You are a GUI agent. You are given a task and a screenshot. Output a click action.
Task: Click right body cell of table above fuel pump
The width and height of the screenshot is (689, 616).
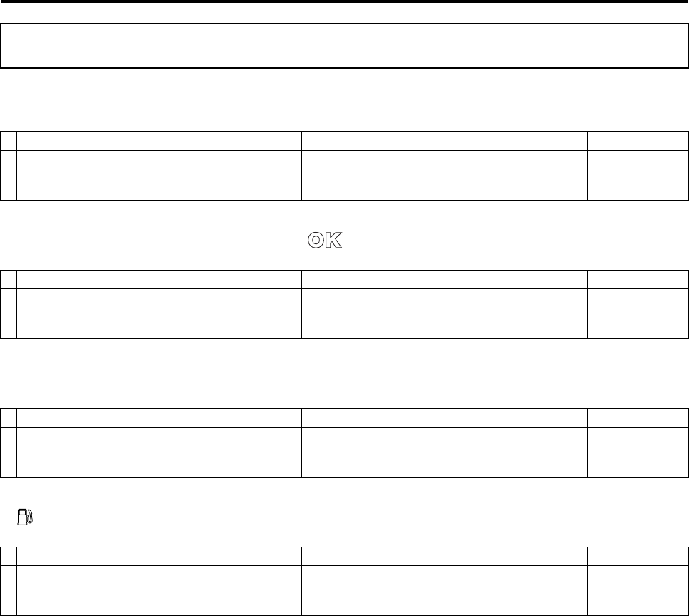(637, 450)
